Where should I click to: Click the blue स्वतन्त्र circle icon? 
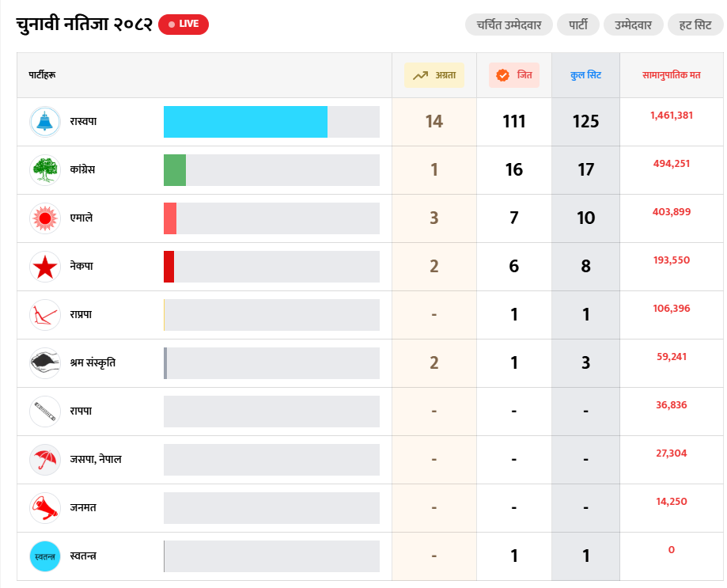pos(45,556)
